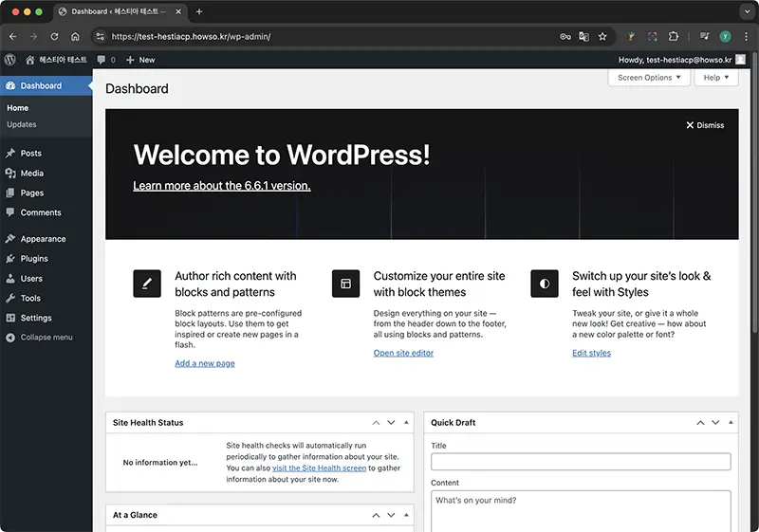Screen dimensions: 759x532
Task: Toggle the Site Health Status panel
Action: [x=406, y=423]
